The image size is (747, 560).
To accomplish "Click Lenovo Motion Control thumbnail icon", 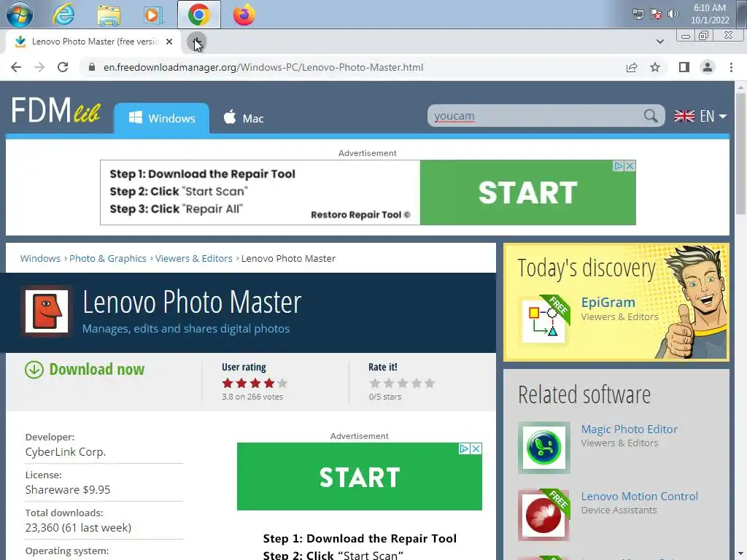I will tap(543, 516).
